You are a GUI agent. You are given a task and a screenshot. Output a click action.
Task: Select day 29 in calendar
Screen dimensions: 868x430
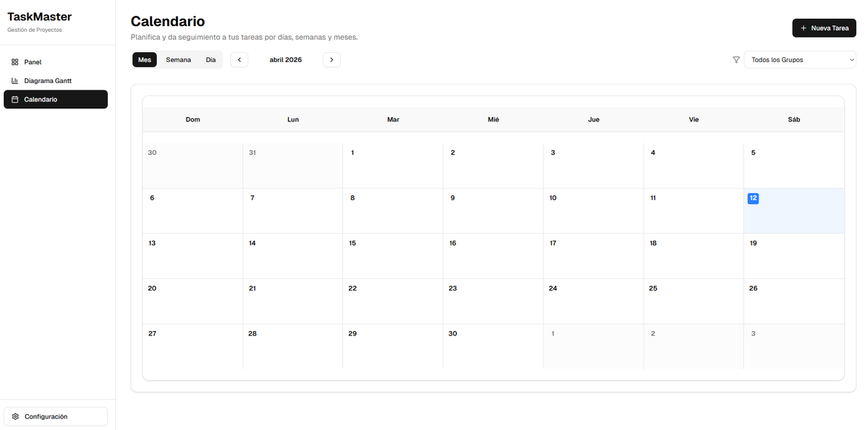[393, 346]
